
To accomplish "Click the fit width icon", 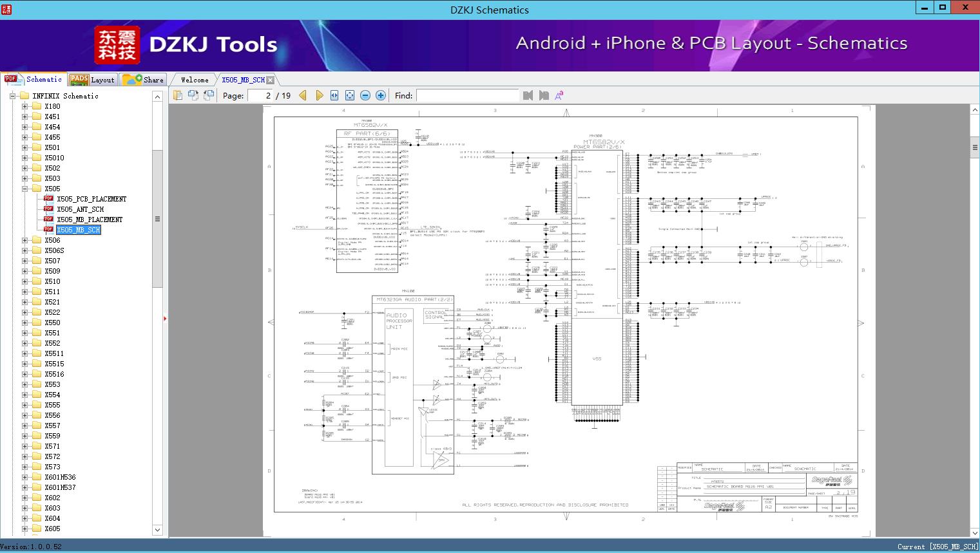I will 334,95.
